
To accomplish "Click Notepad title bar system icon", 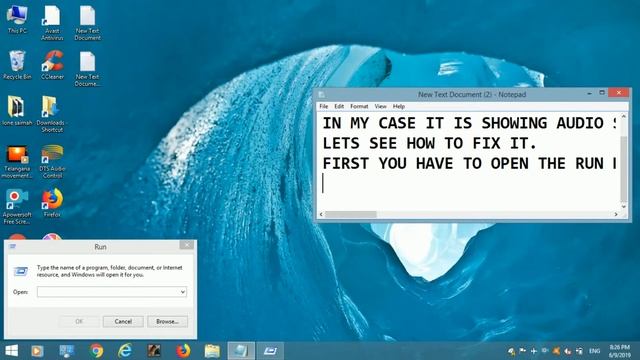I will click(322, 94).
